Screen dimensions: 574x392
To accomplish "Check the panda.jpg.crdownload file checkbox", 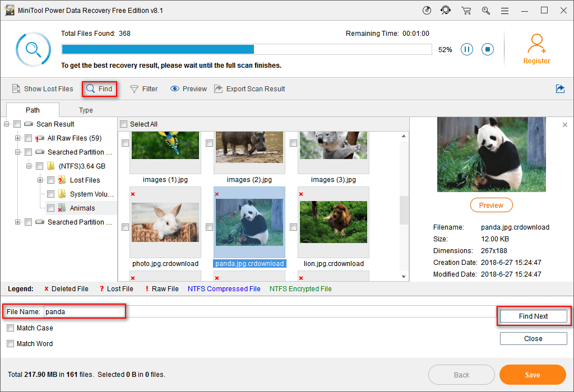I will coord(210,227).
